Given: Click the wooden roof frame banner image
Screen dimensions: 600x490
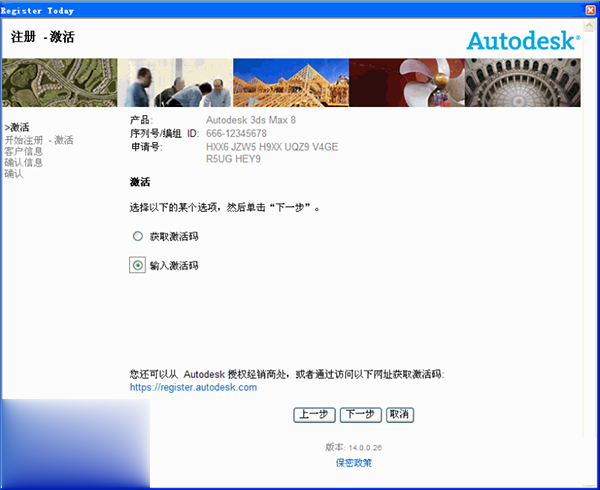Looking at the screenshot, I should [291, 83].
